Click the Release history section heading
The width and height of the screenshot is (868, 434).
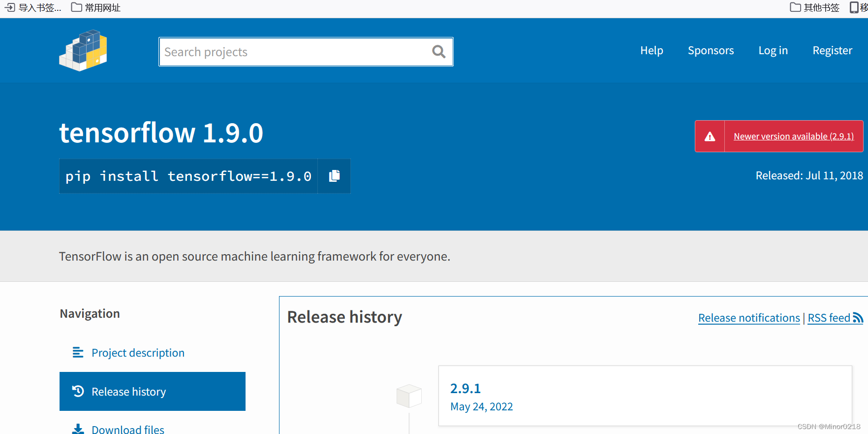[344, 317]
